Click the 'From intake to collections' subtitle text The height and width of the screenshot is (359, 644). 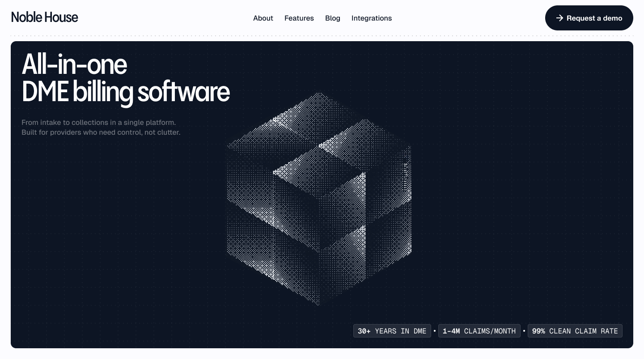tap(98, 122)
